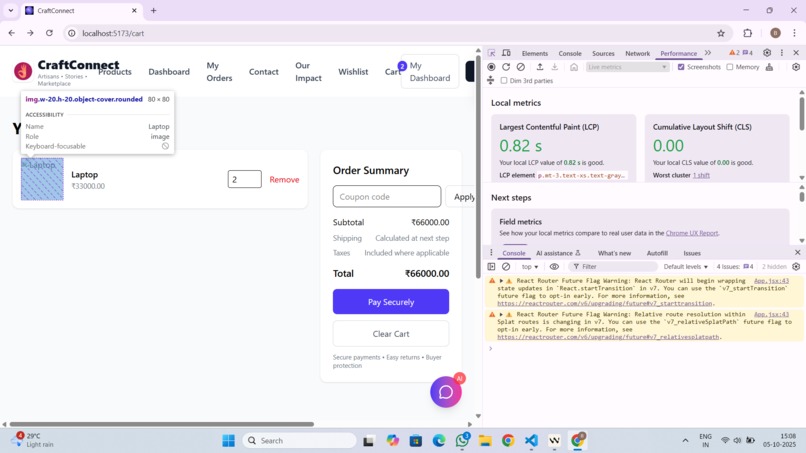
Task: Open the DevTools kebab customize menu
Action: tap(782, 52)
